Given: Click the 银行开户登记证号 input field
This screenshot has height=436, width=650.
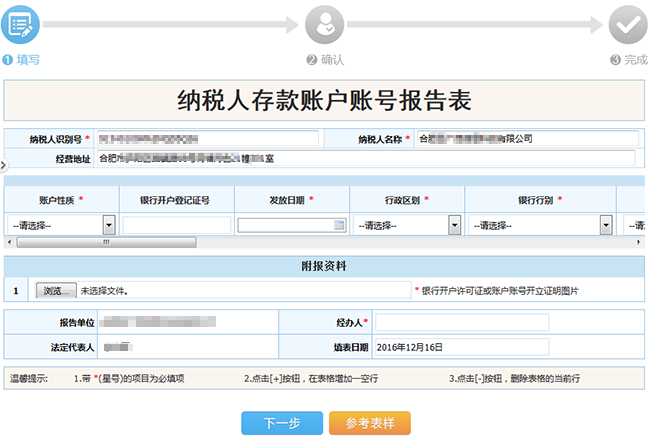Looking at the screenshot, I should coord(176,225).
